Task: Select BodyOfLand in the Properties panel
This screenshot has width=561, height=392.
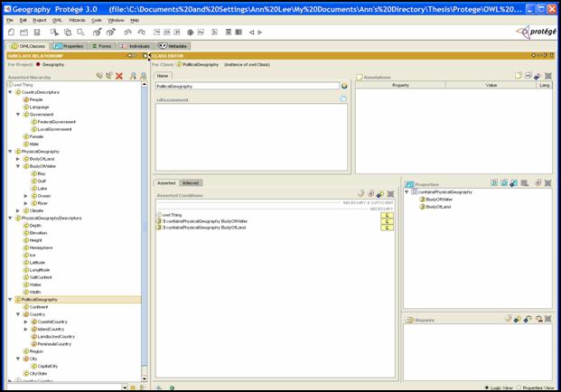Action: click(x=435, y=207)
